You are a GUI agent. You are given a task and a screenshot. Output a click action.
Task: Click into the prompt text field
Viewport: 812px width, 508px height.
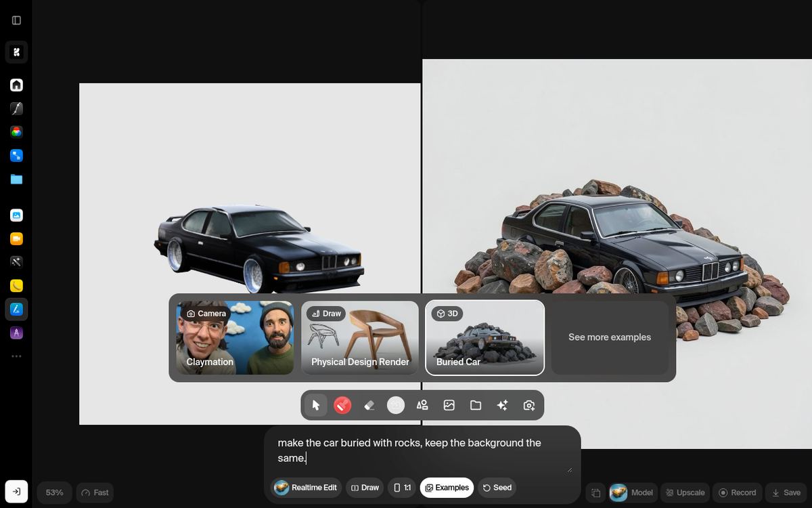click(x=422, y=450)
